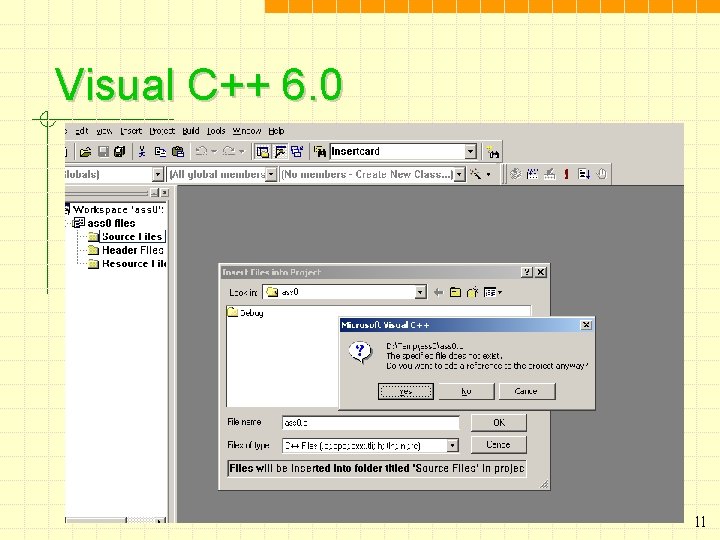Viewport: 720px width, 540px height.
Task: Click the Create New Folder icon
Action: point(472,292)
